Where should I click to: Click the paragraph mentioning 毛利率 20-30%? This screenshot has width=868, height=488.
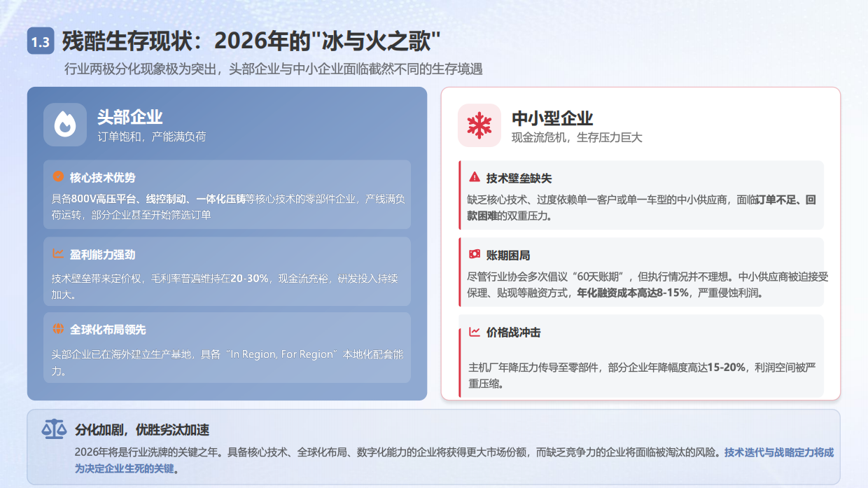(x=225, y=286)
